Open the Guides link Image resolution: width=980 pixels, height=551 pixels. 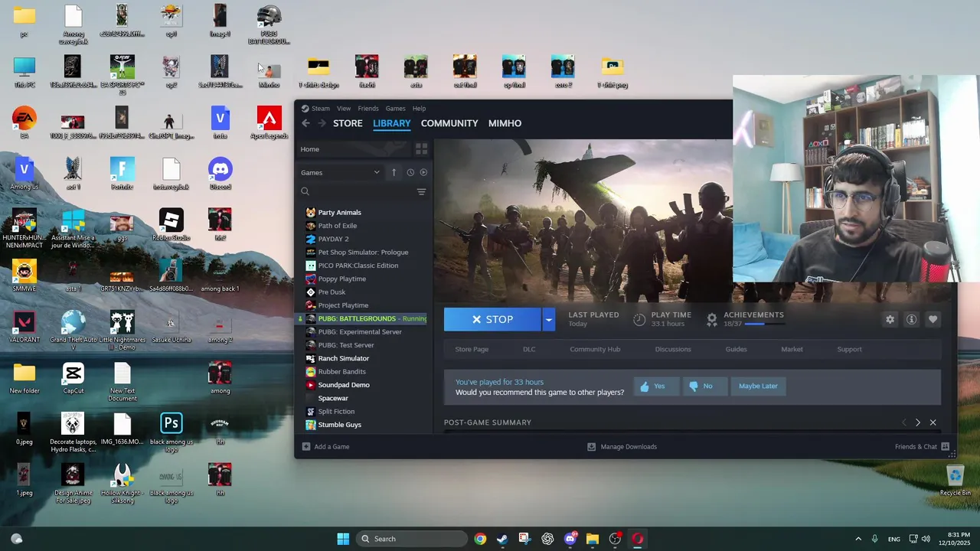(x=736, y=350)
